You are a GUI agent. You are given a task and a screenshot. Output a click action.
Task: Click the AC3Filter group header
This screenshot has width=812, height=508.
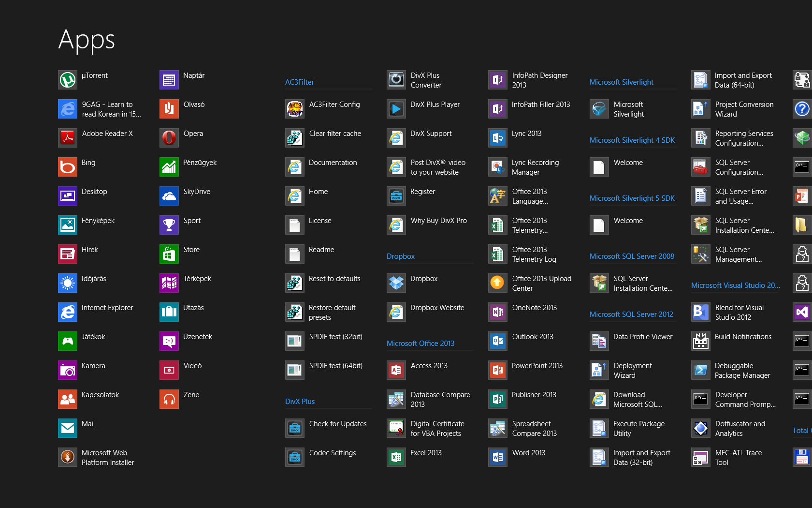point(300,82)
